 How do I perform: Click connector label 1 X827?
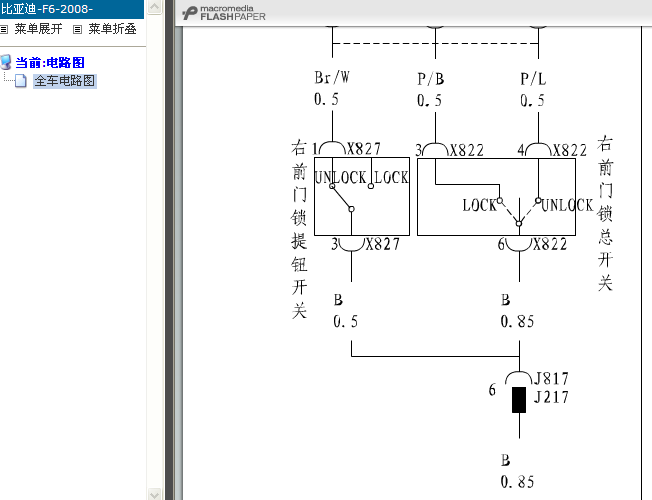coord(346,149)
